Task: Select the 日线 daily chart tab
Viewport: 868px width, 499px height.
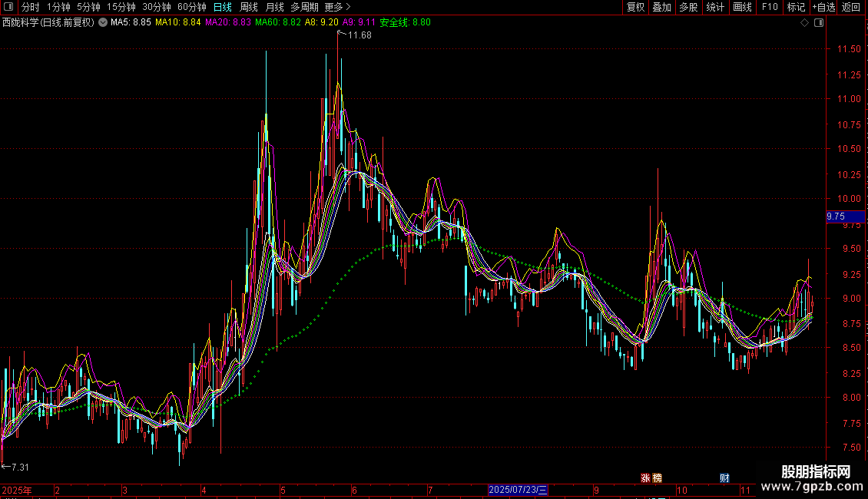Action: pyautogui.click(x=223, y=7)
